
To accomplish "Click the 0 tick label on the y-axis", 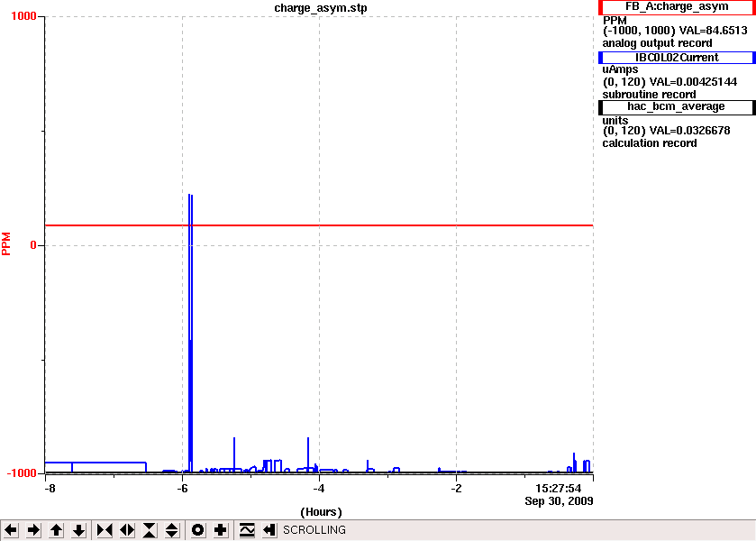I will click(33, 245).
